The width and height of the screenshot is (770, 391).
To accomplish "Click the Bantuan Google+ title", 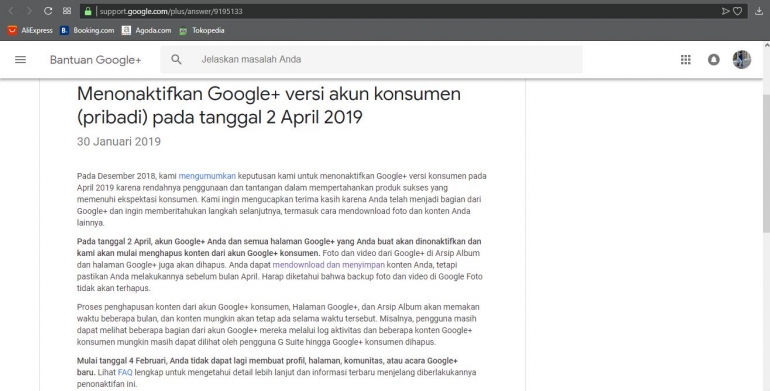I will tap(95, 60).
